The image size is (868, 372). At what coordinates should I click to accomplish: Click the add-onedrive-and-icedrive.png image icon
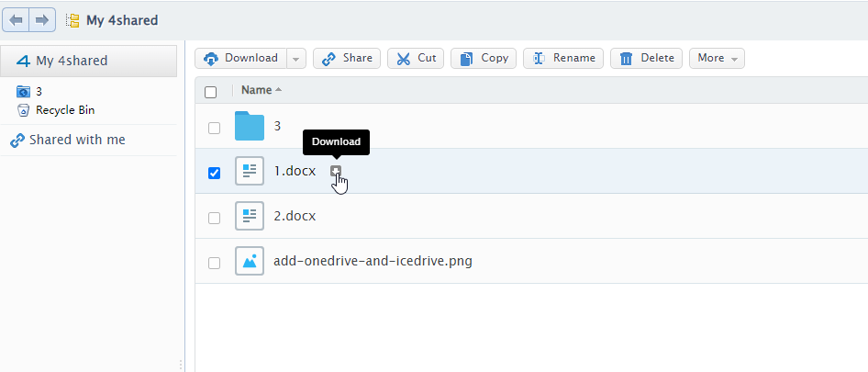(249, 261)
